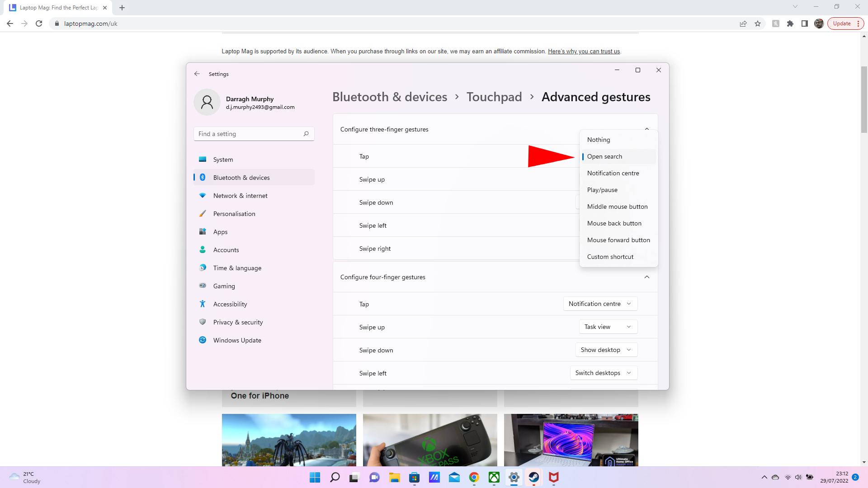Click the Steam taskbar icon
The image size is (868, 488).
click(x=533, y=477)
